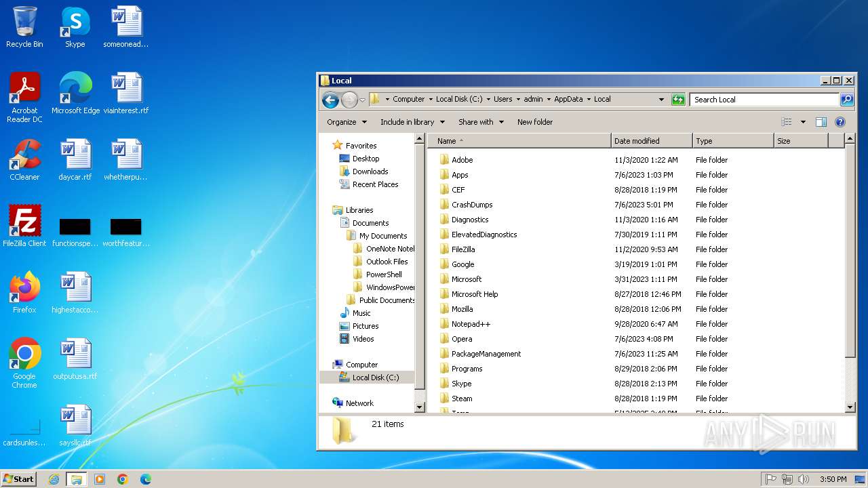Click the taskbar clock showing 3:50 PM

(833, 479)
